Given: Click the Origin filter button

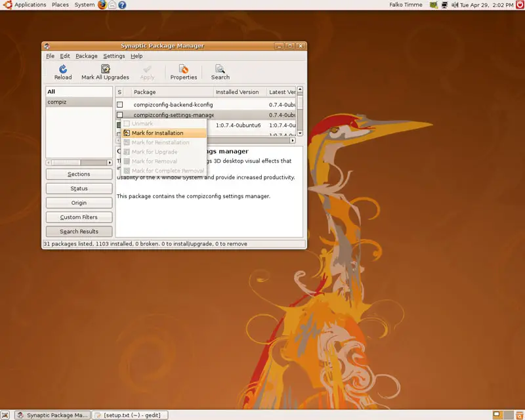Looking at the screenshot, I should click(x=79, y=203).
